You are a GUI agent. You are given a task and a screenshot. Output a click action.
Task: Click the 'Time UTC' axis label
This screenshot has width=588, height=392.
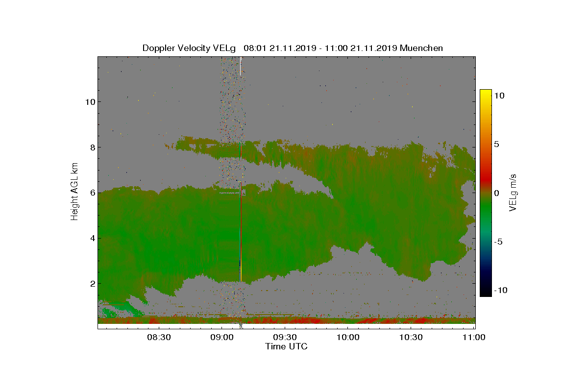tap(286, 346)
